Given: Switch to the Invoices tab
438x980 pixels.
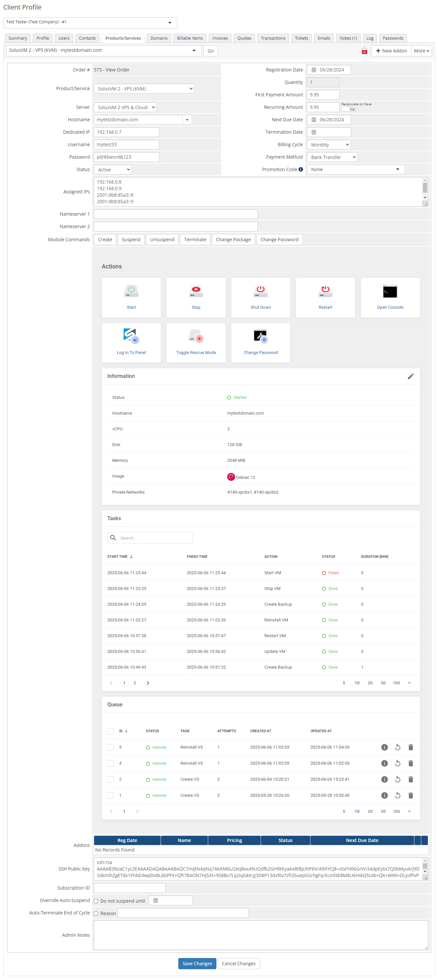Looking at the screenshot, I should pos(220,38).
